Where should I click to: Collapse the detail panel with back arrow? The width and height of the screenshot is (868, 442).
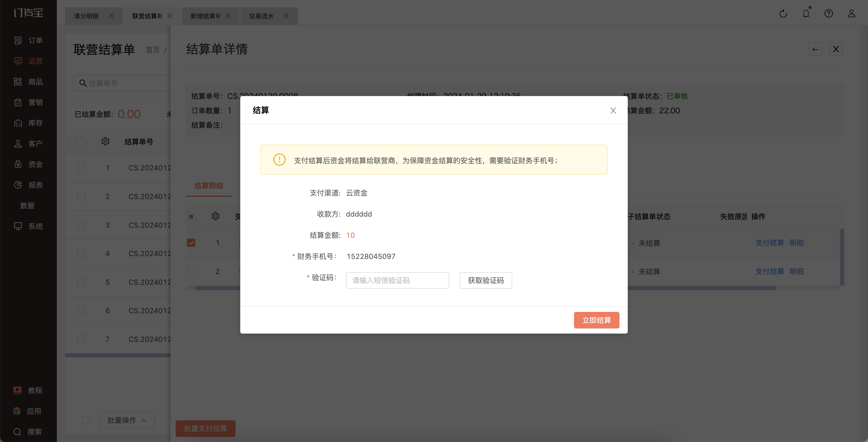click(x=815, y=49)
